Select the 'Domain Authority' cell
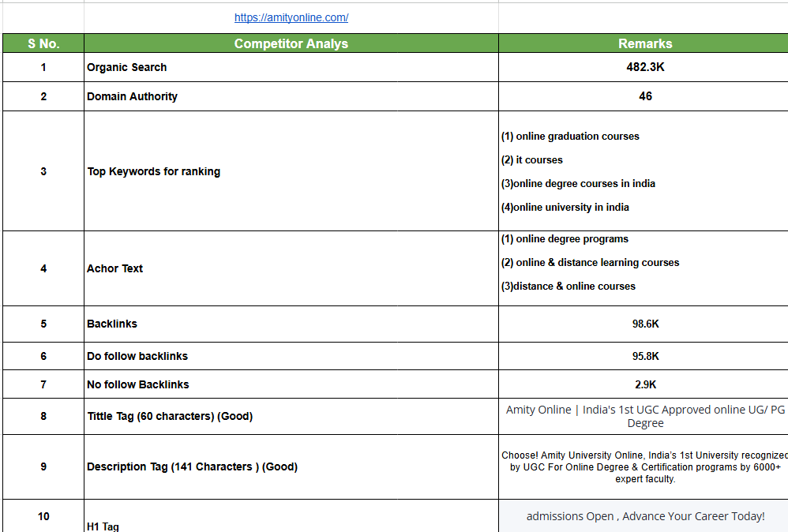This screenshot has height=532, width=788. tap(291, 96)
